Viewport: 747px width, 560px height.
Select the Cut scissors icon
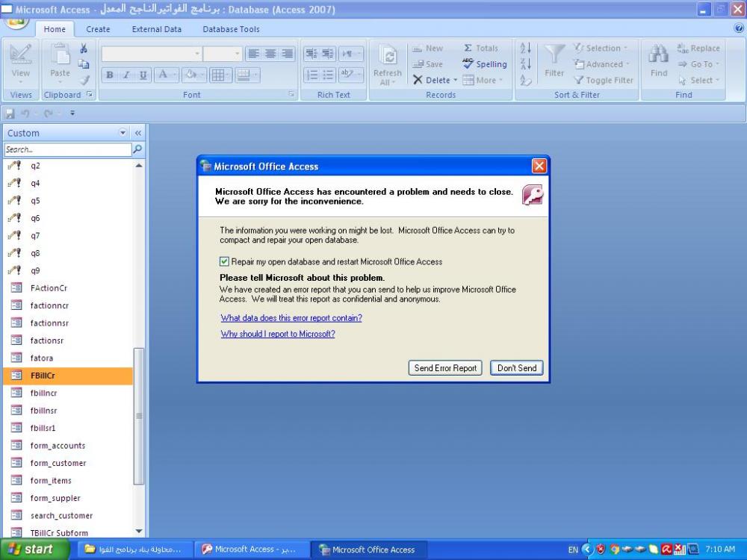pos(84,48)
